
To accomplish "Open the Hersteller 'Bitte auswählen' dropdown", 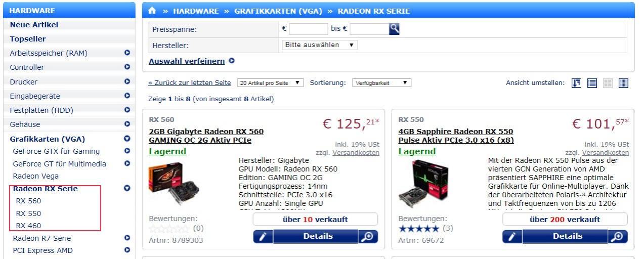I will click(x=320, y=45).
